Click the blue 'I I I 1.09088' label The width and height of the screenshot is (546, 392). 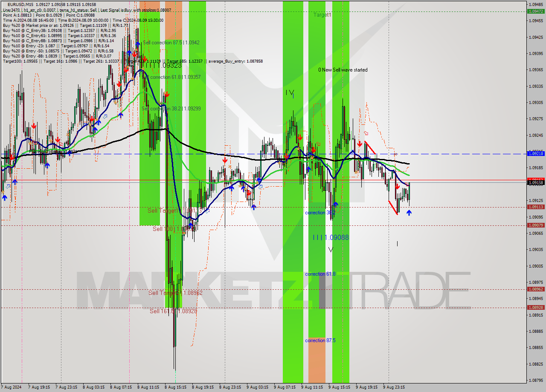(331, 237)
